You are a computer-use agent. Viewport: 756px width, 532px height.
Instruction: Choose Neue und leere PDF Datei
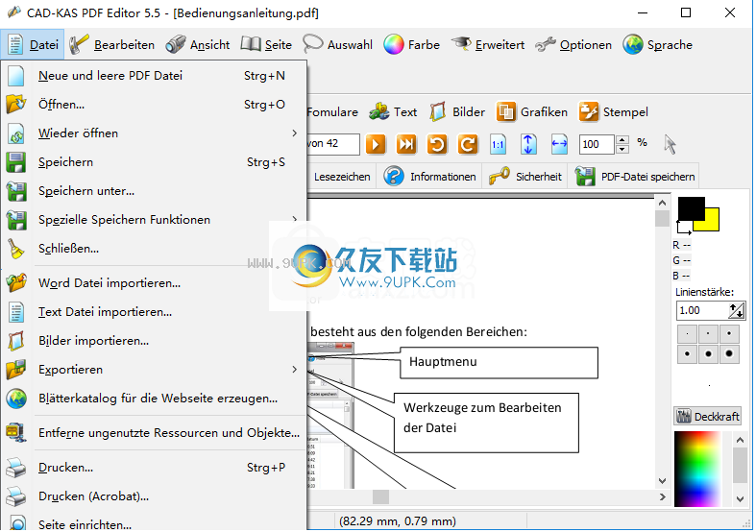[x=154, y=76]
